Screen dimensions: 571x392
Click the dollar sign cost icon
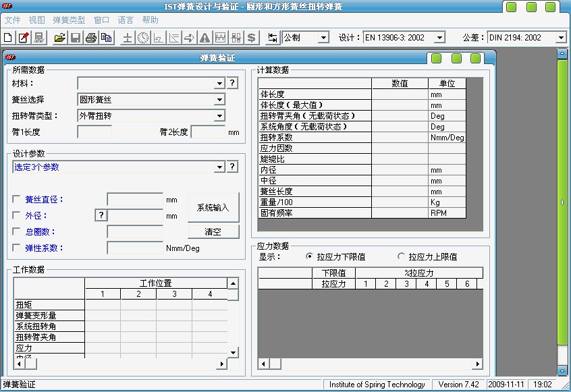tap(251, 38)
